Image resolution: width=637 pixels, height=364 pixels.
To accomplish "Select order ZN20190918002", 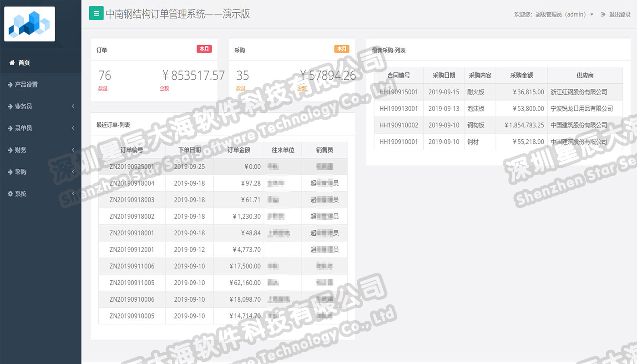I will pyautogui.click(x=132, y=217).
